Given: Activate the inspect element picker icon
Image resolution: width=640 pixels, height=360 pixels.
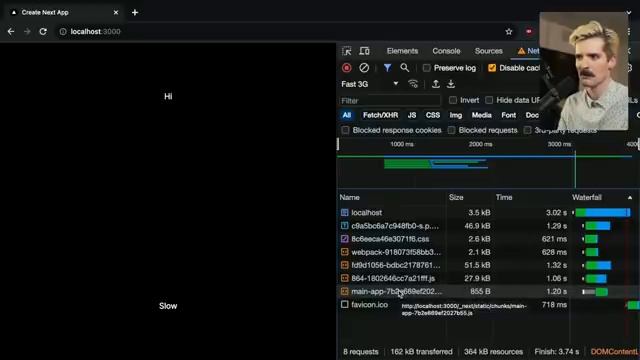Looking at the screenshot, I should pos(347,51).
